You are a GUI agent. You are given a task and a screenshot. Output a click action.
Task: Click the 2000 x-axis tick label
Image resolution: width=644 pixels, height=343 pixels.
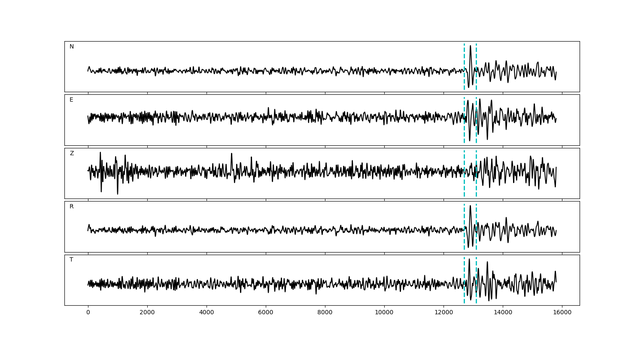(x=147, y=313)
